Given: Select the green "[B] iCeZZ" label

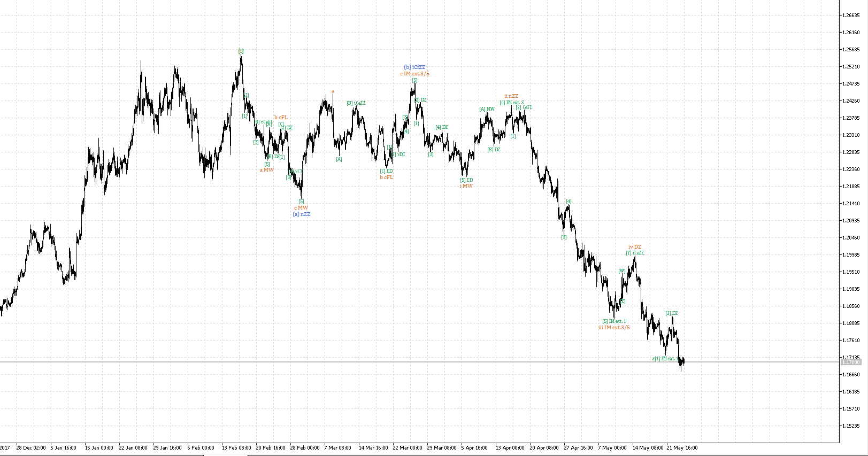Looking at the screenshot, I should 356,103.
